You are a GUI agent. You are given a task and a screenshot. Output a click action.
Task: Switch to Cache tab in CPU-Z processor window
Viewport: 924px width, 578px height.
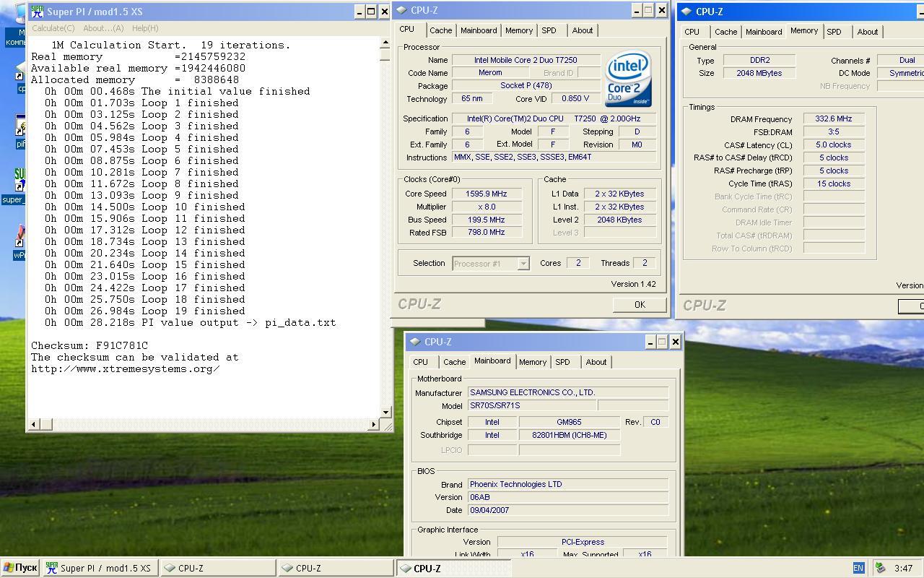440,30
